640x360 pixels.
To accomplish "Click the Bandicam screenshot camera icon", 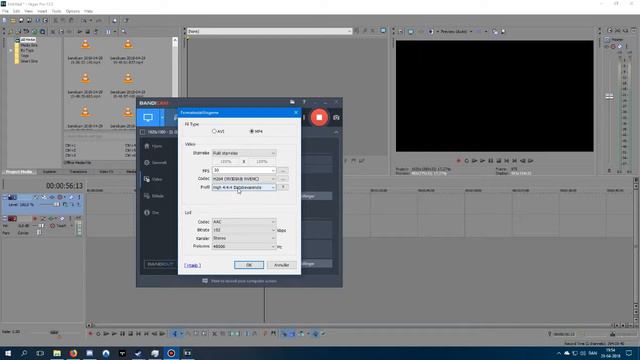I will (336, 118).
